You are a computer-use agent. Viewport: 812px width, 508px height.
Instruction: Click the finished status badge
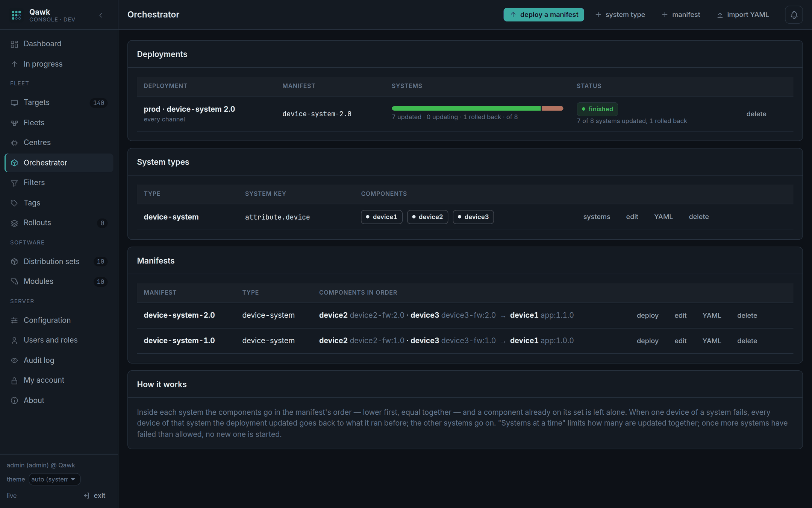point(597,109)
